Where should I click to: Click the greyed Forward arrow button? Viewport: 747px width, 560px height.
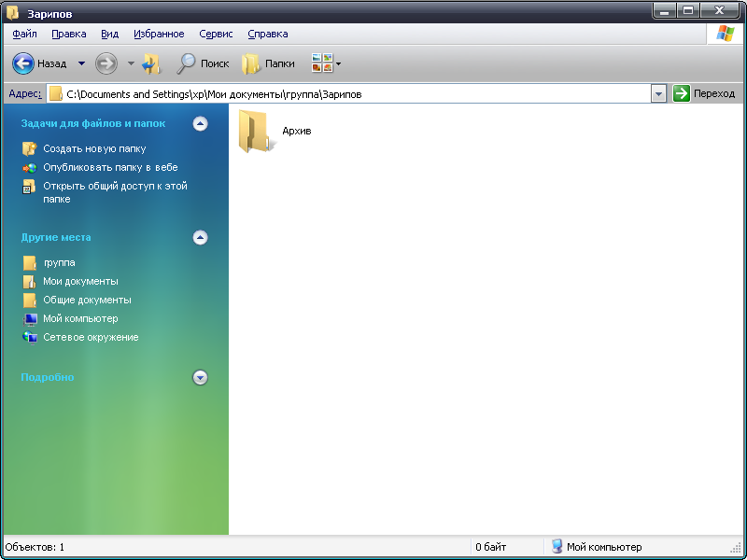tap(106, 63)
